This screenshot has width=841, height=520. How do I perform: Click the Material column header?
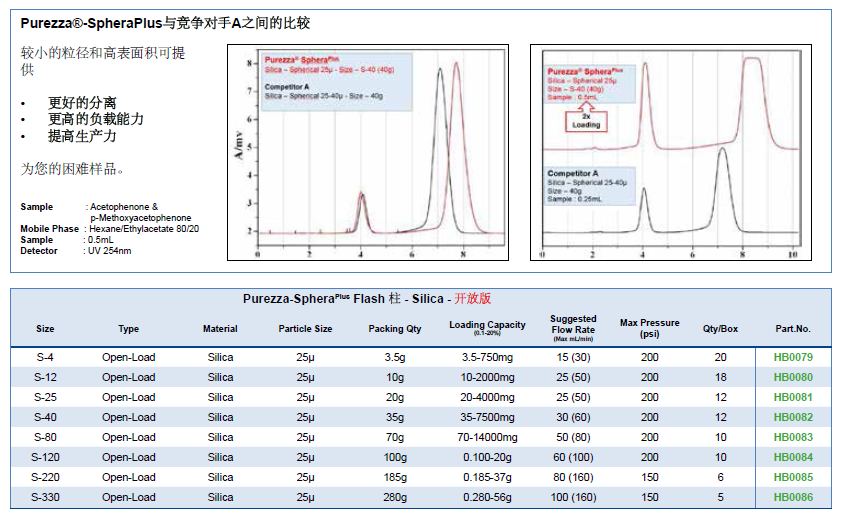pos(220,329)
